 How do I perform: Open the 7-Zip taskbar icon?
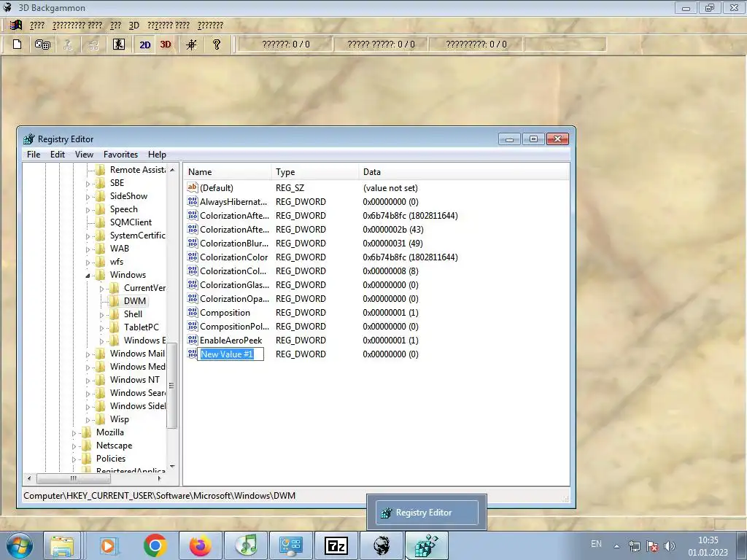(336, 545)
